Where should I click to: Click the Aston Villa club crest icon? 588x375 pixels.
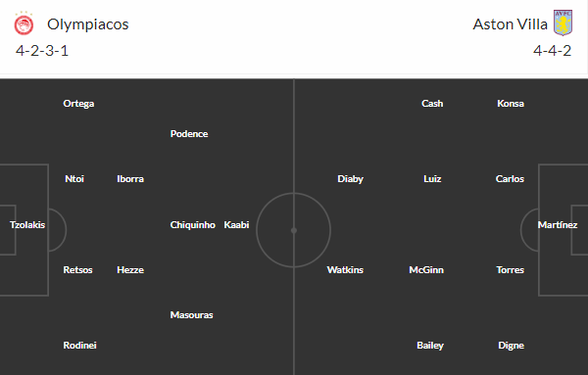coord(563,23)
